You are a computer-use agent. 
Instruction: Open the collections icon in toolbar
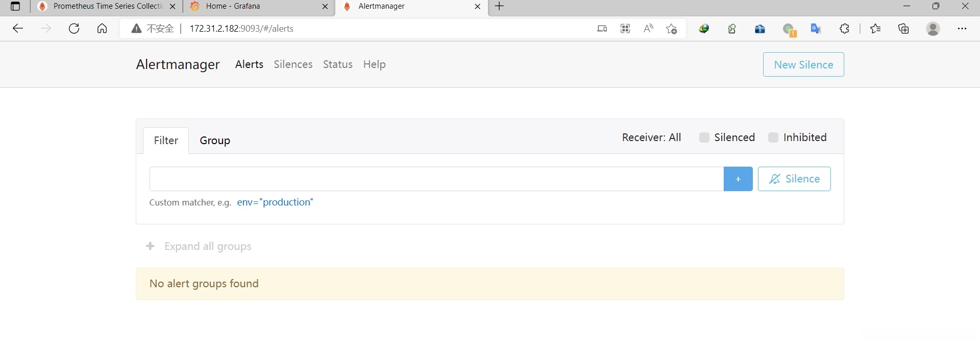pos(903,29)
